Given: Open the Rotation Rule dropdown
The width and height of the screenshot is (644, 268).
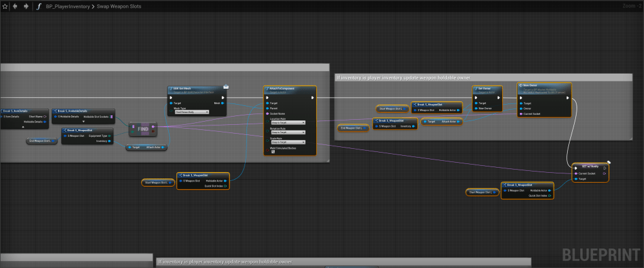Looking at the screenshot, I should 287,132.
